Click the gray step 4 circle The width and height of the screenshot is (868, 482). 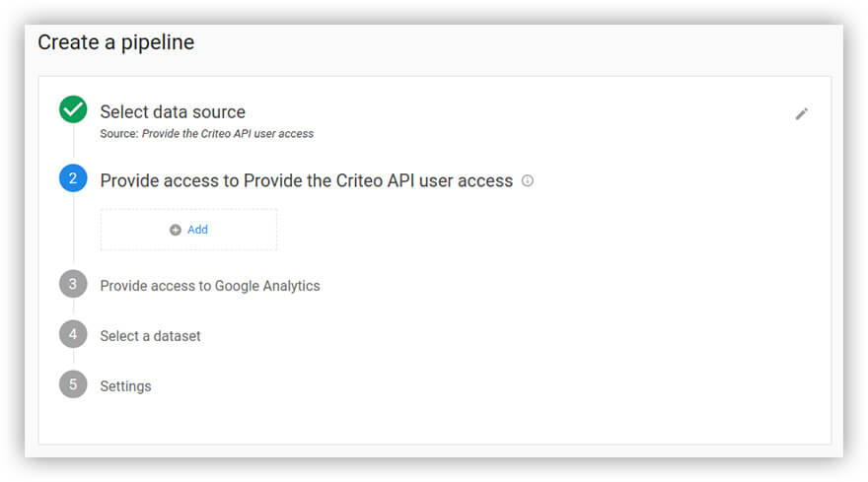pyautogui.click(x=73, y=335)
